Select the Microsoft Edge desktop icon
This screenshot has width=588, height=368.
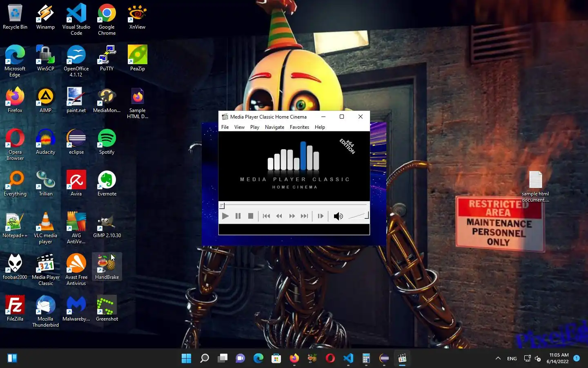(x=15, y=61)
